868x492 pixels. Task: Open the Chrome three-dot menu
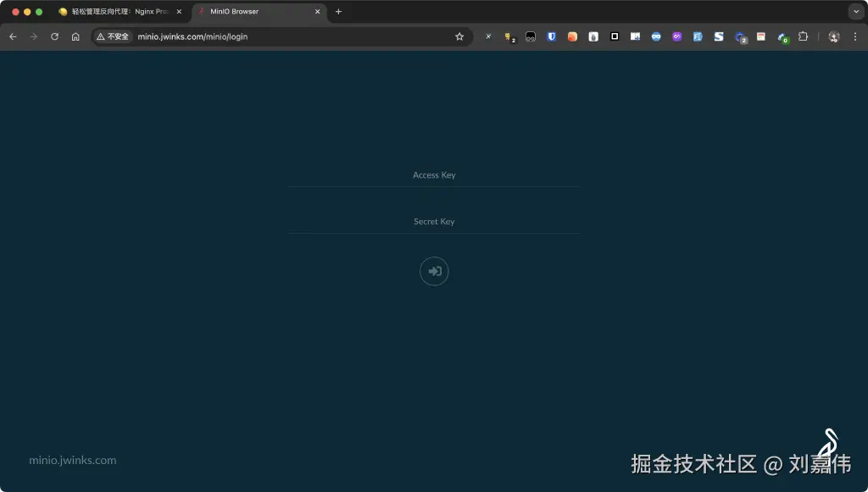pyautogui.click(x=855, y=36)
